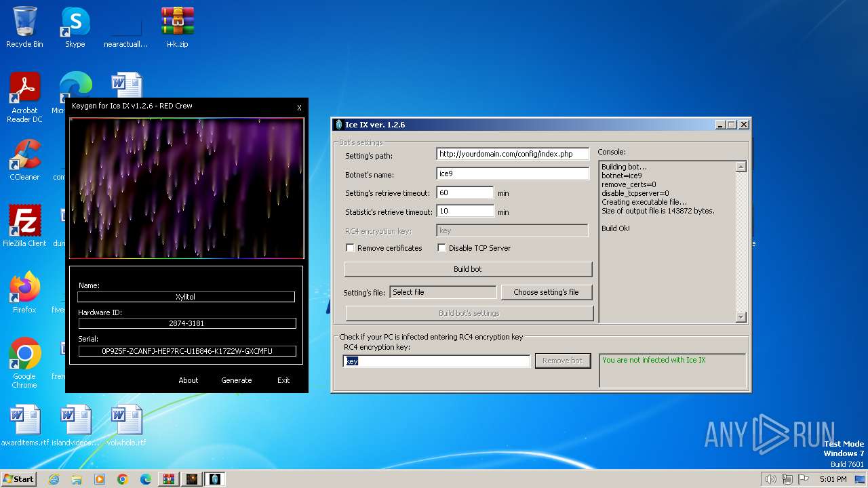Click the 'Build Ok!' console line
Screen dimensions: 868x488
coord(616,228)
